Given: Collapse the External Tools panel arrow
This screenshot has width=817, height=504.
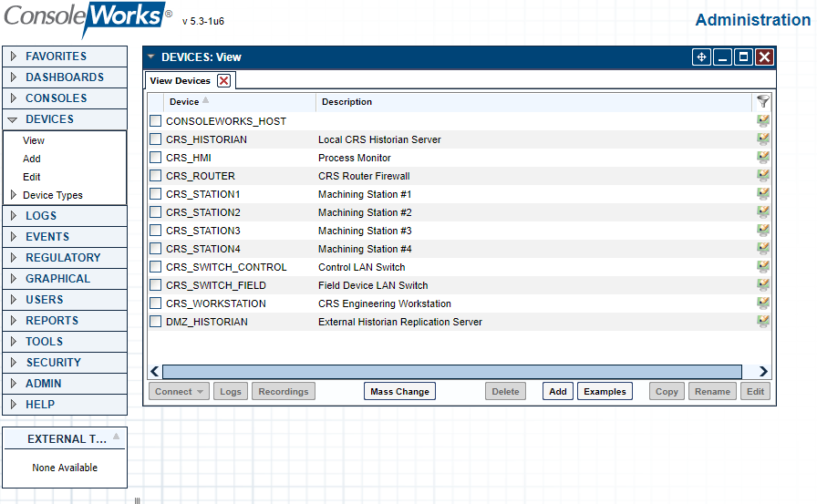Looking at the screenshot, I should pos(116,437).
